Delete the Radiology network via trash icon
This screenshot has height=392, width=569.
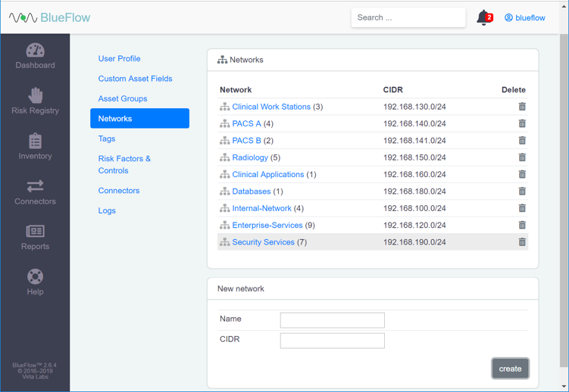click(522, 157)
